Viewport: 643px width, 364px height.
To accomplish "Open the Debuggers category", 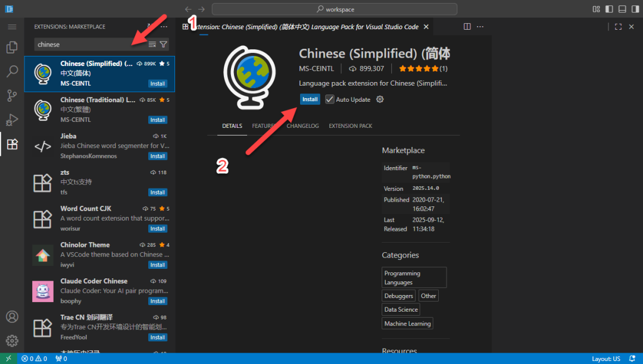I will (398, 296).
